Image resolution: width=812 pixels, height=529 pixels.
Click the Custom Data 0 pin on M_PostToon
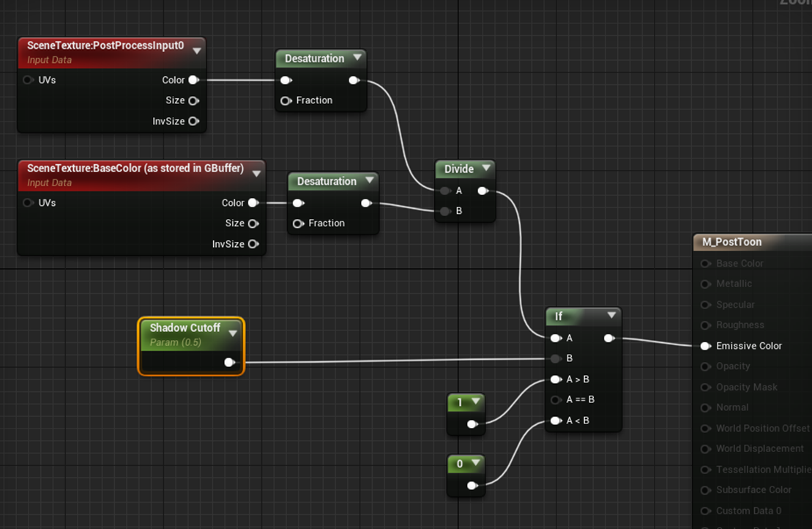point(705,511)
